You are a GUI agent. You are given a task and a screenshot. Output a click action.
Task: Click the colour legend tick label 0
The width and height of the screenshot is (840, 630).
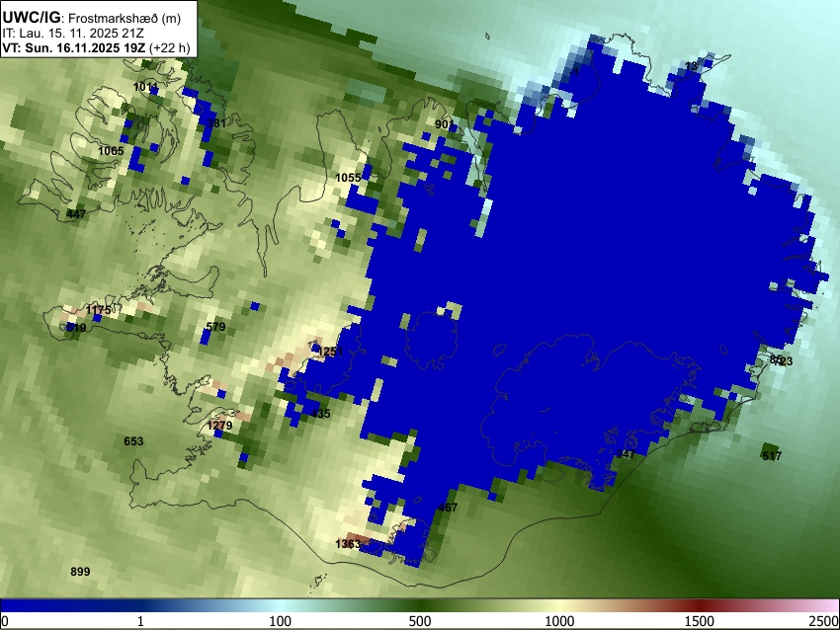point(5,621)
